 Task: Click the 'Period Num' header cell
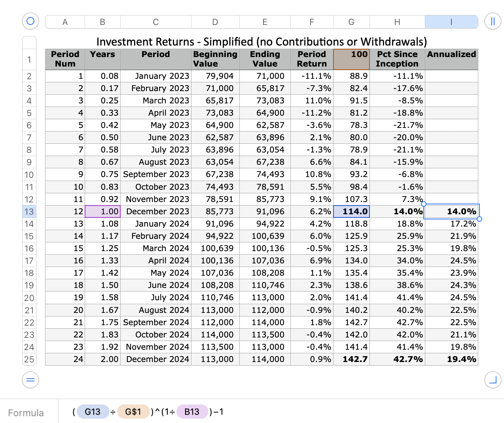click(x=65, y=59)
